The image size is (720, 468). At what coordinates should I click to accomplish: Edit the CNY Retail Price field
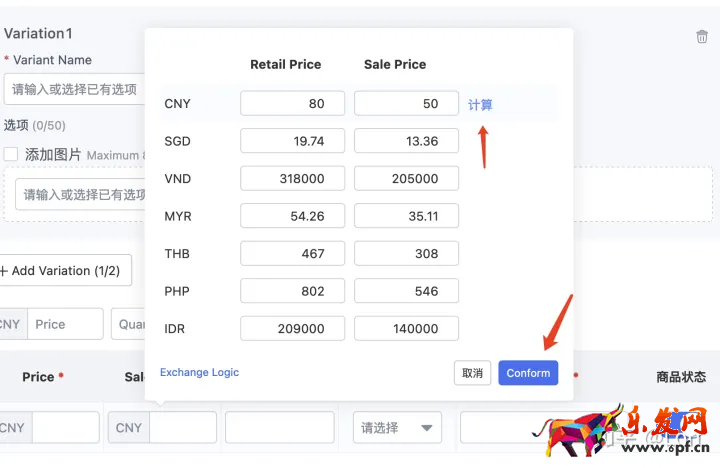292,104
